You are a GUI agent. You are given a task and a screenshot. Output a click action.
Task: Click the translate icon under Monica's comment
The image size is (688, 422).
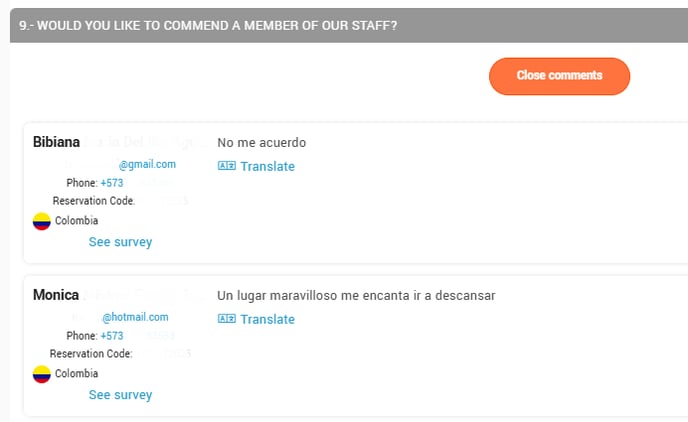tap(227, 318)
